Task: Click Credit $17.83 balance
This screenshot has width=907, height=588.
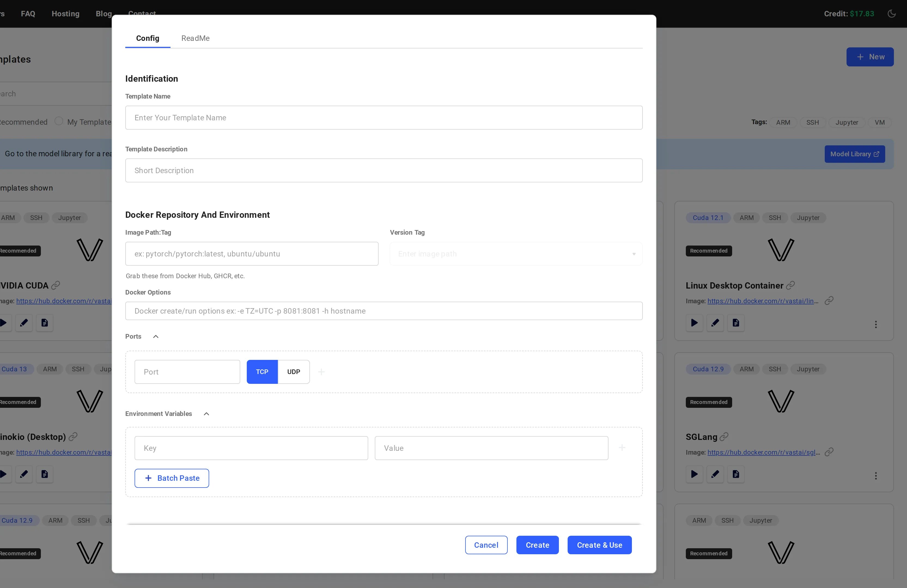Action: pos(849,14)
